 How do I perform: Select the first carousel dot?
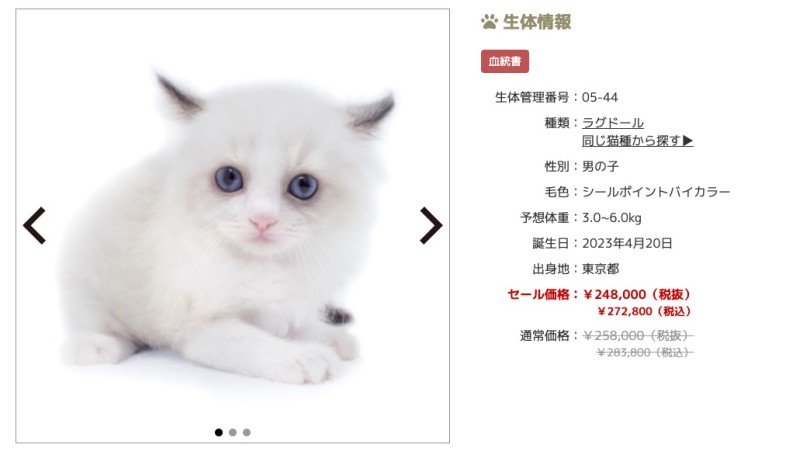click(x=219, y=432)
